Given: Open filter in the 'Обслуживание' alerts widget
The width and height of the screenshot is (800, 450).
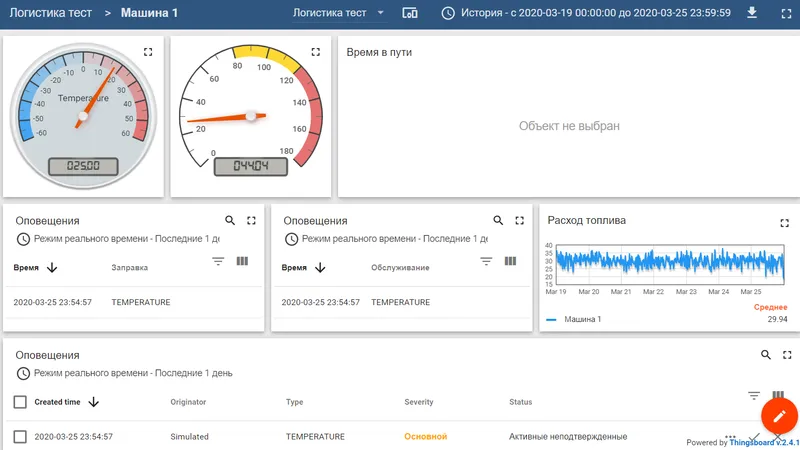Looking at the screenshot, I should coord(486,261).
